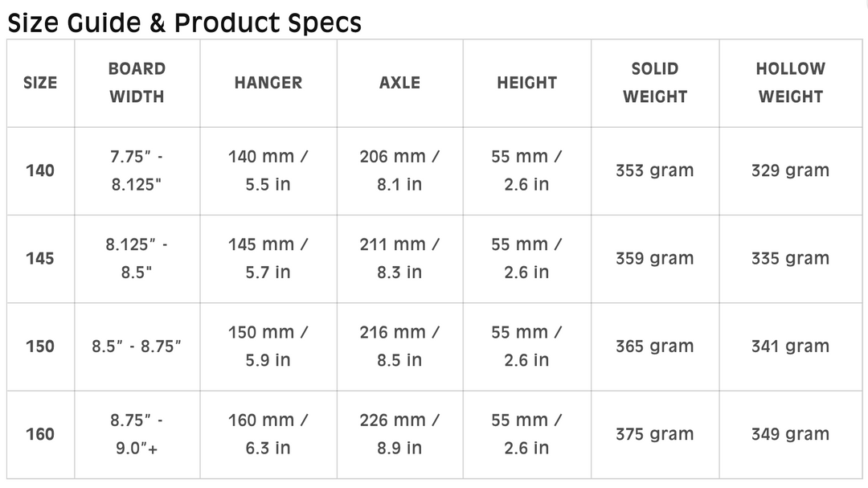Click the 140 mm / 5.5 in hanger cell

[x=268, y=170]
